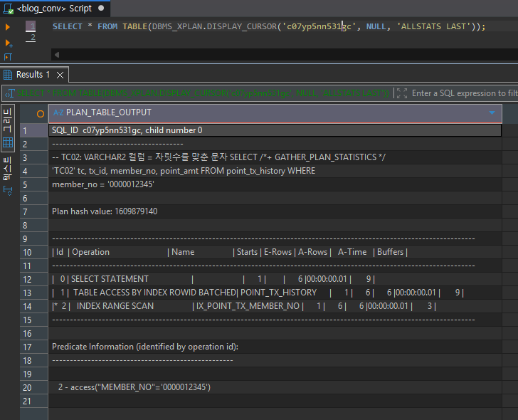The height and width of the screenshot is (420, 518).
Task: Click the INDEX RANGE SCAN plan row
Action: pyautogui.click(x=275, y=306)
